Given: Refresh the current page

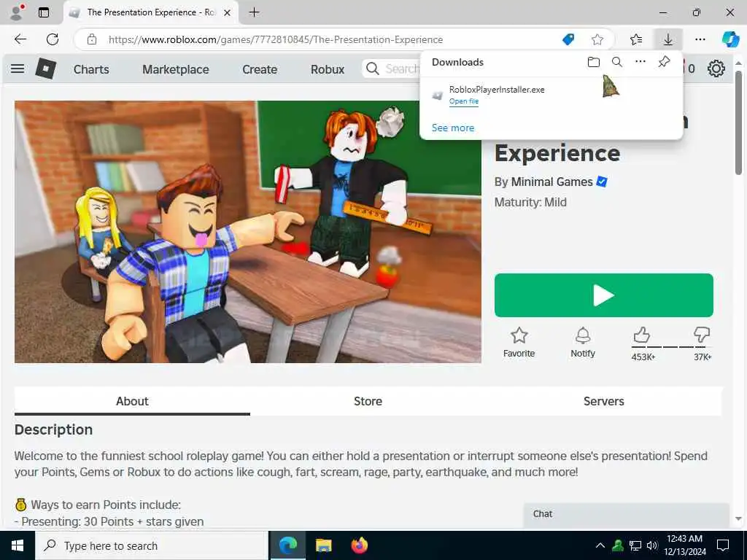Looking at the screenshot, I should pos(53,39).
